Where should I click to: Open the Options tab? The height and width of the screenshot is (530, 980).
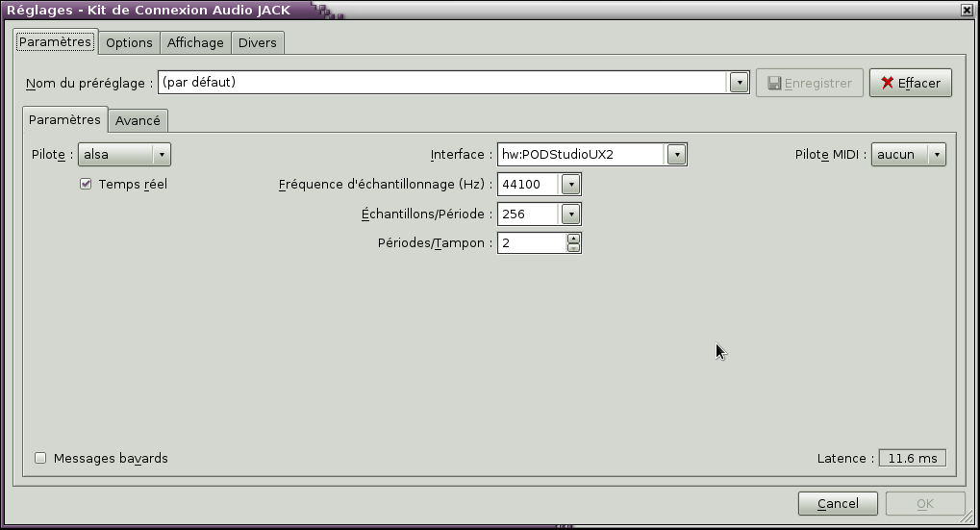pyautogui.click(x=130, y=42)
